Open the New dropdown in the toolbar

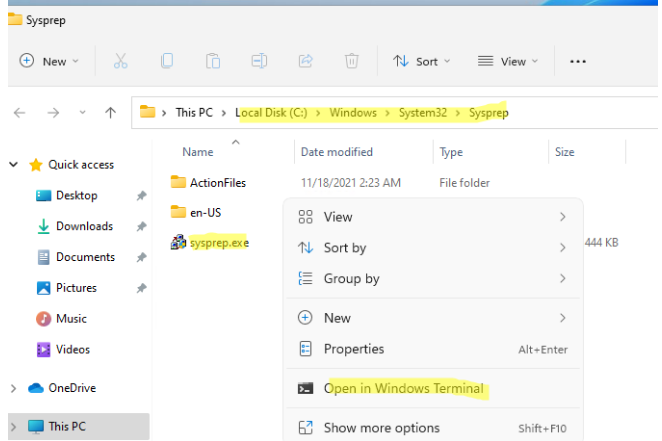tap(49, 61)
